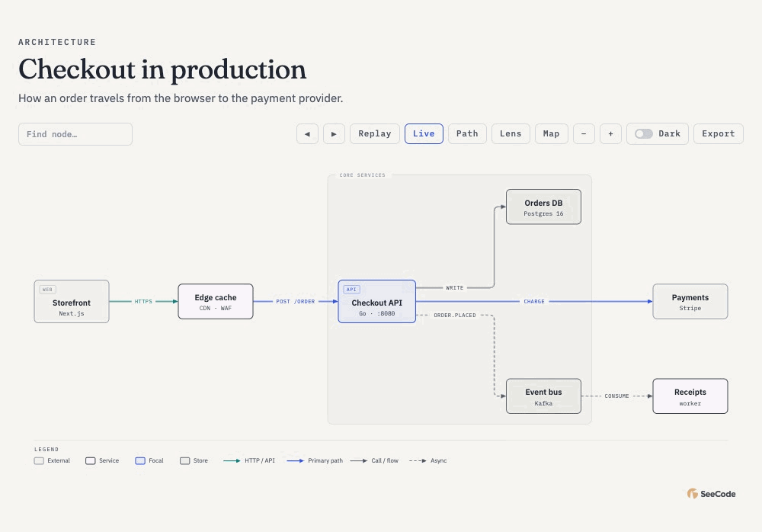Zoom out with the minus button
Screen dimensions: 762x532
coord(584,133)
